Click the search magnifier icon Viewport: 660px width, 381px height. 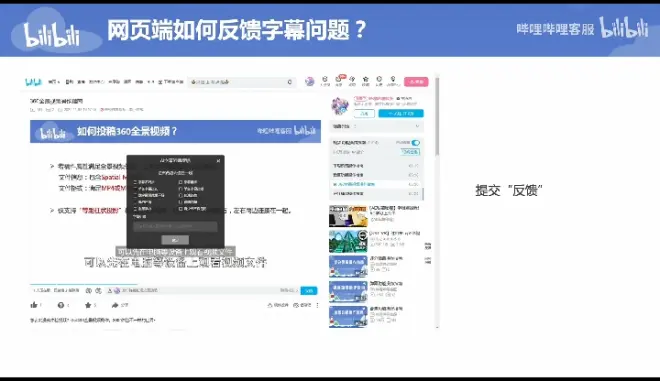290,82
